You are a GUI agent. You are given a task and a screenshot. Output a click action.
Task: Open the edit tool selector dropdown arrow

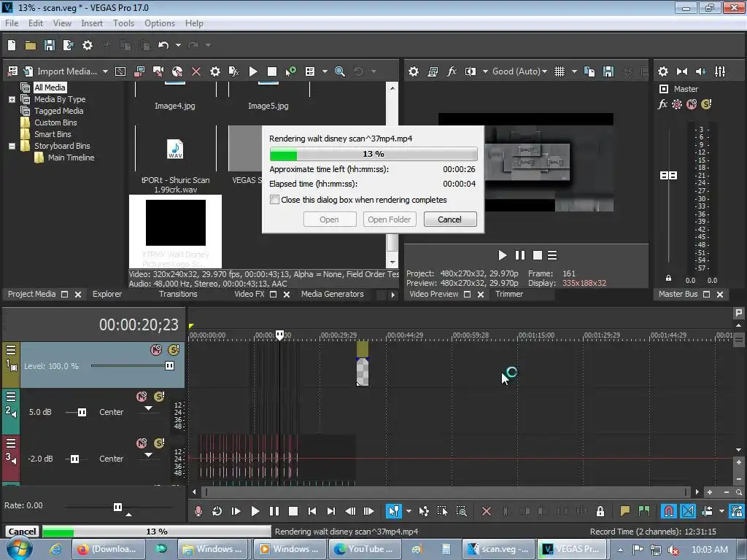coord(409,511)
